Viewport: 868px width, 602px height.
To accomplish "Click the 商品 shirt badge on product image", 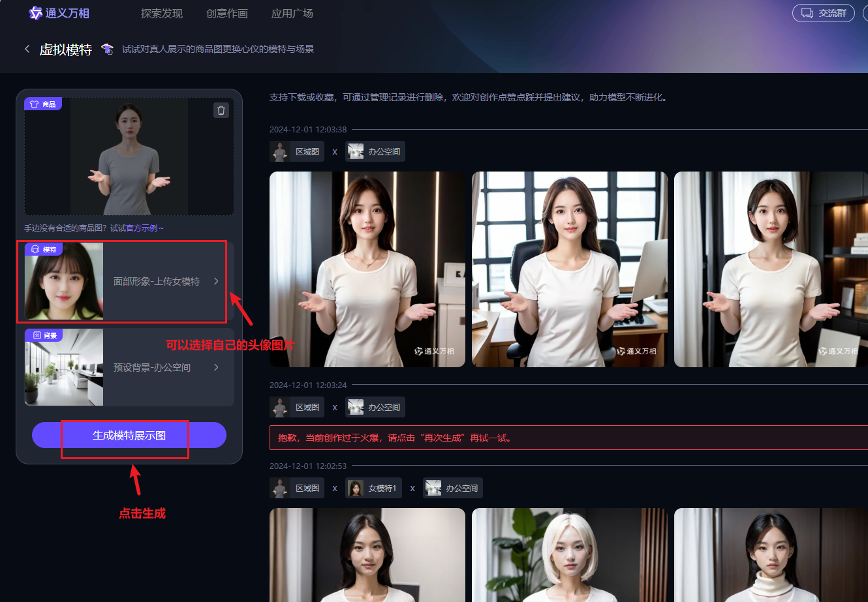I will (43, 104).
